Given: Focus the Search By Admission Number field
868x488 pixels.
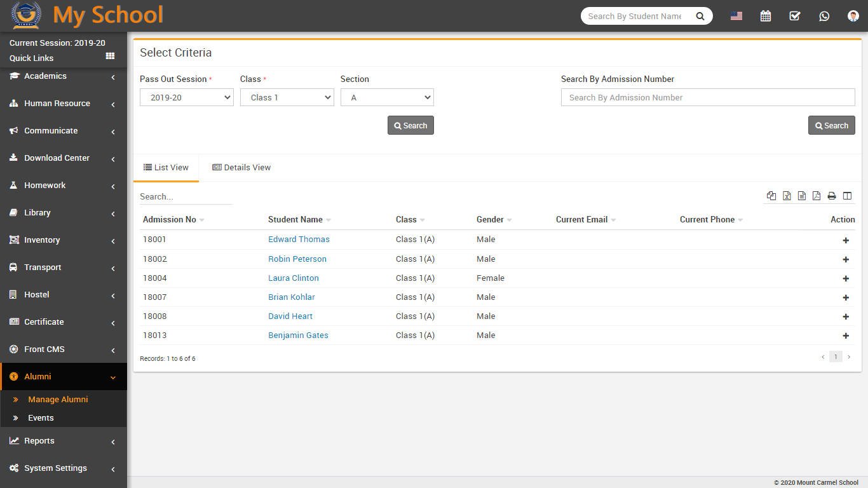Looking at the screenshot, I should pyautogui.click(x=708, y=97).
